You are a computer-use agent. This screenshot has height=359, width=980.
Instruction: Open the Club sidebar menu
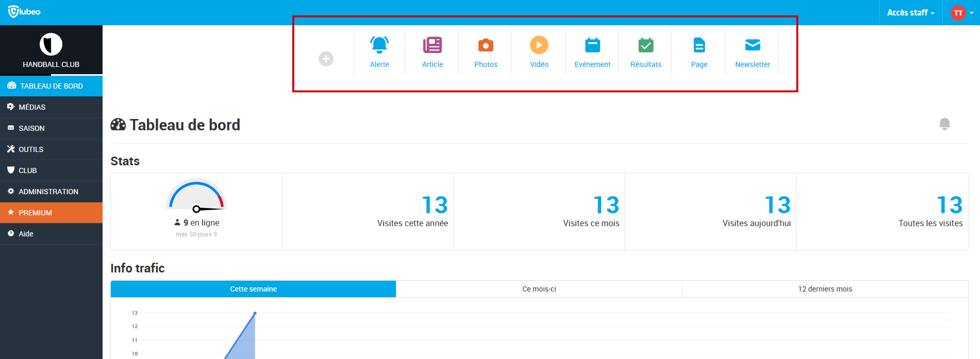[51, 170]
